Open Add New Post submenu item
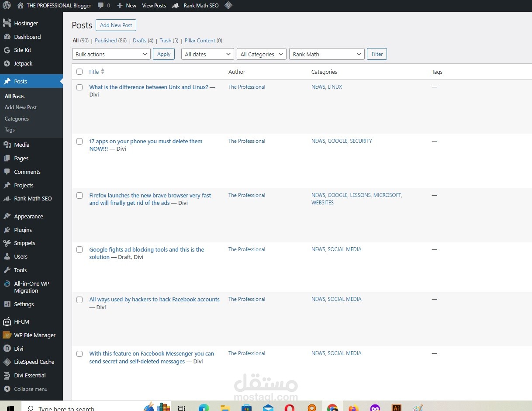Viewport: 532px width, 411px height. pos(21,107)
